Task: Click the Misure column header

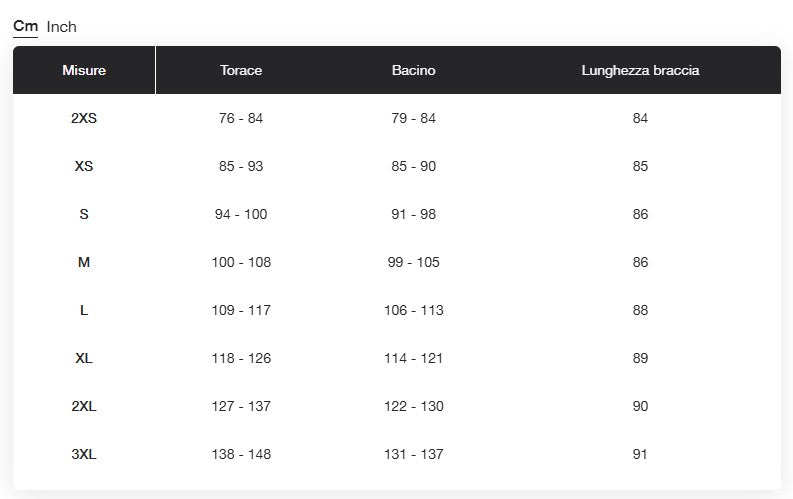Action: (84, 70)
